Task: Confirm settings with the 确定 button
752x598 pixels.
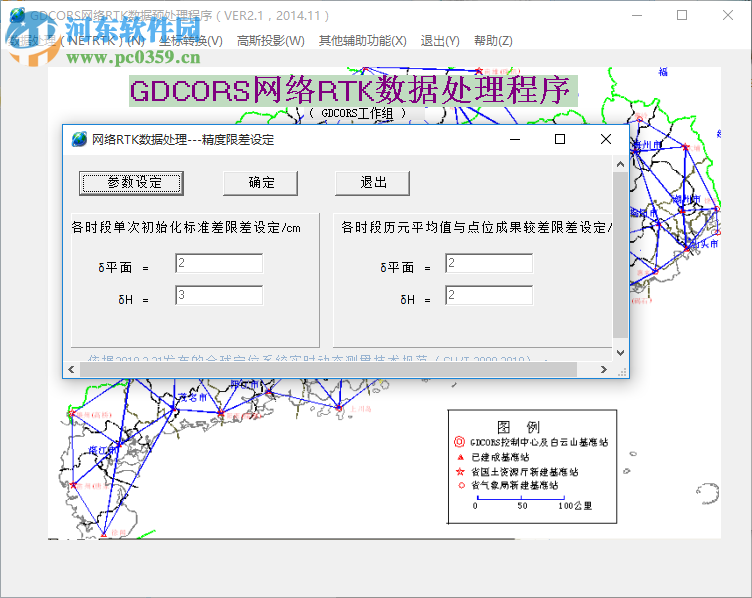Action: coord(260,183)
